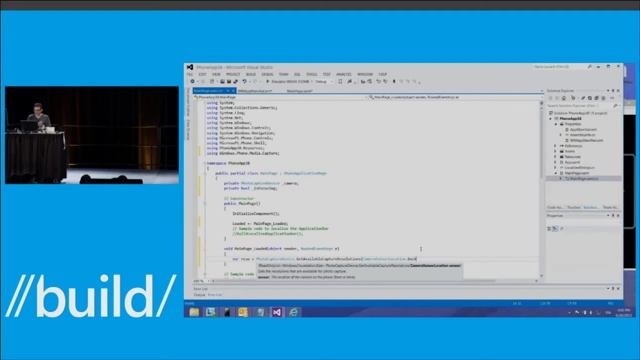The width and height of the screenshot is (640, 360).
Task: Open the VIEW menu
Action: [x=216, y=74]
